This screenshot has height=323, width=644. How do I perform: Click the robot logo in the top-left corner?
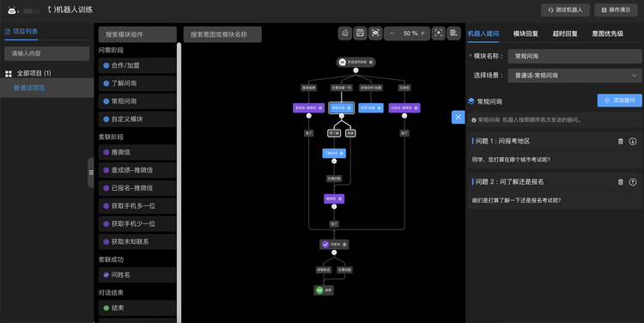(x=12, y=10)
